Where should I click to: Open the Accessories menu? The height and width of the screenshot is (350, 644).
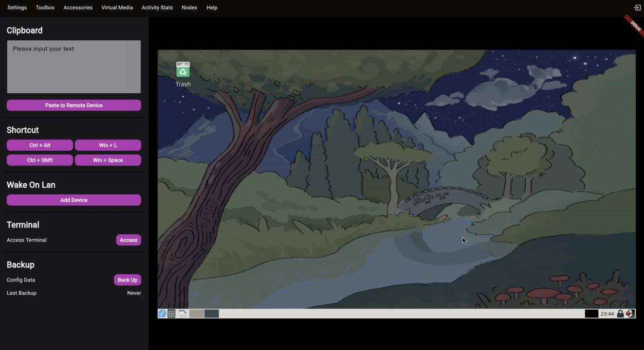click(78, 8)
